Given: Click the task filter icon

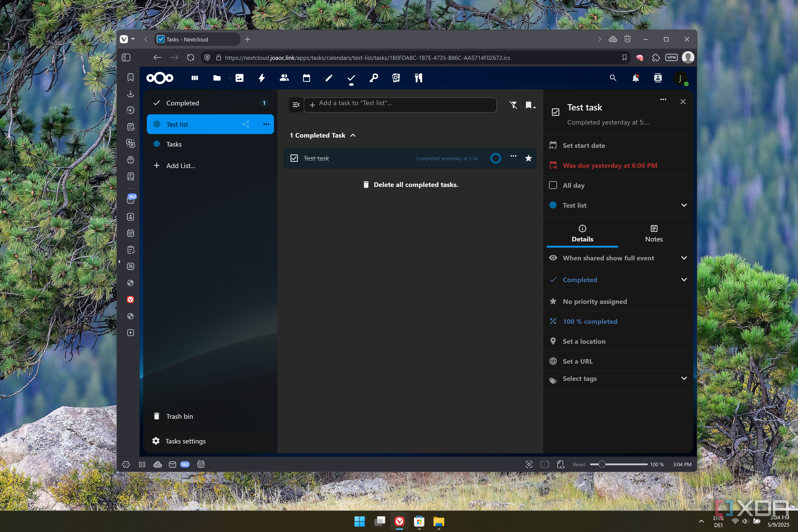Looking at the screenshot, I should pos(513,105).
